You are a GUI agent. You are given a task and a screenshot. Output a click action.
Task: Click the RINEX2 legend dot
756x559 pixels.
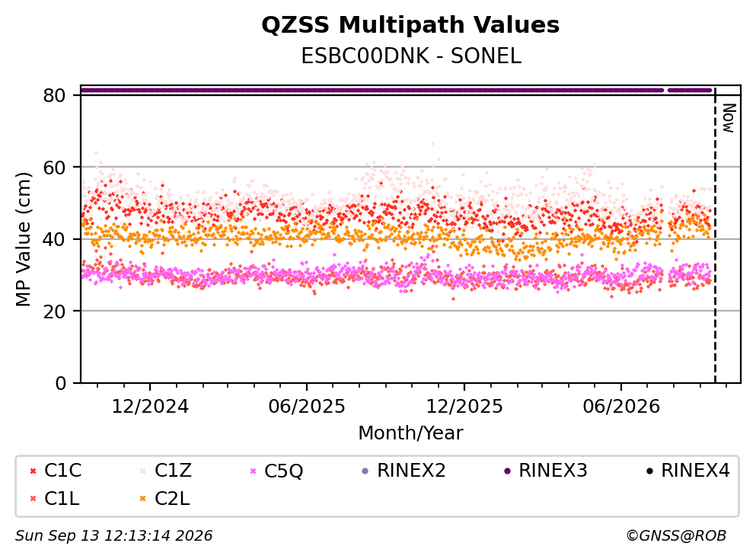point(365,471)
